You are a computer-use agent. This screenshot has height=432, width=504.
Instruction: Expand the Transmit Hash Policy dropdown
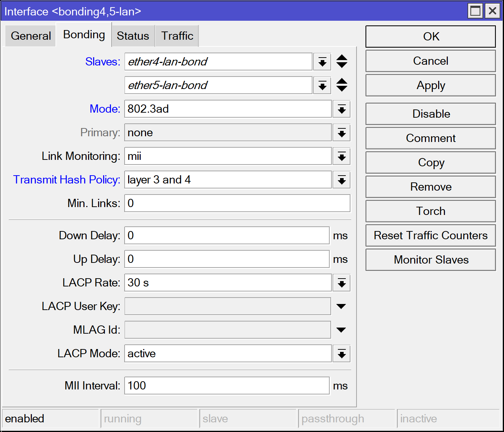pyautogui.click(x=341, y=180)
